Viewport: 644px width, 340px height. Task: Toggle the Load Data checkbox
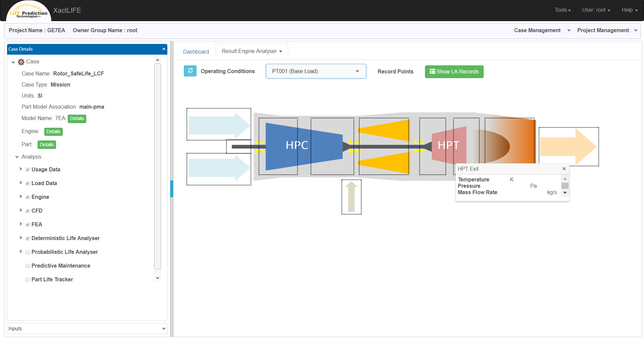point(28,183)
